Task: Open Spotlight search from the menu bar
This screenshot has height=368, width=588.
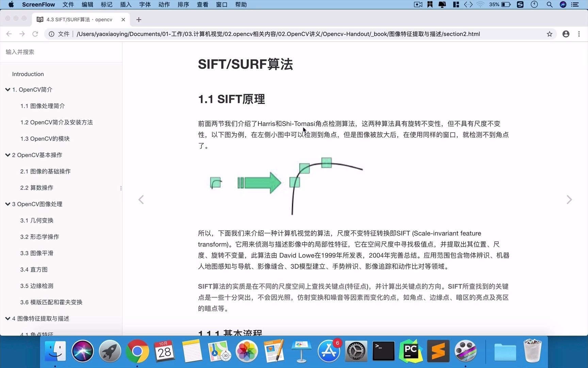Action: click(549, 4)
